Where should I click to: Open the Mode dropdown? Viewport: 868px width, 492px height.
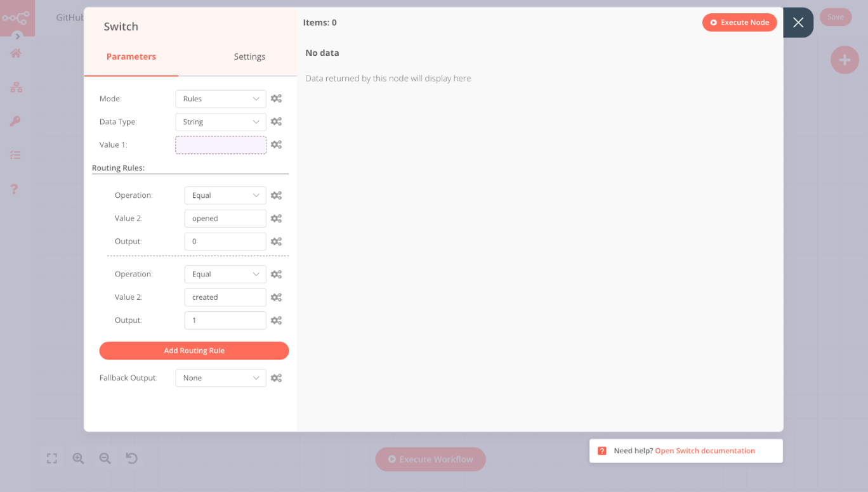point(220,98)
